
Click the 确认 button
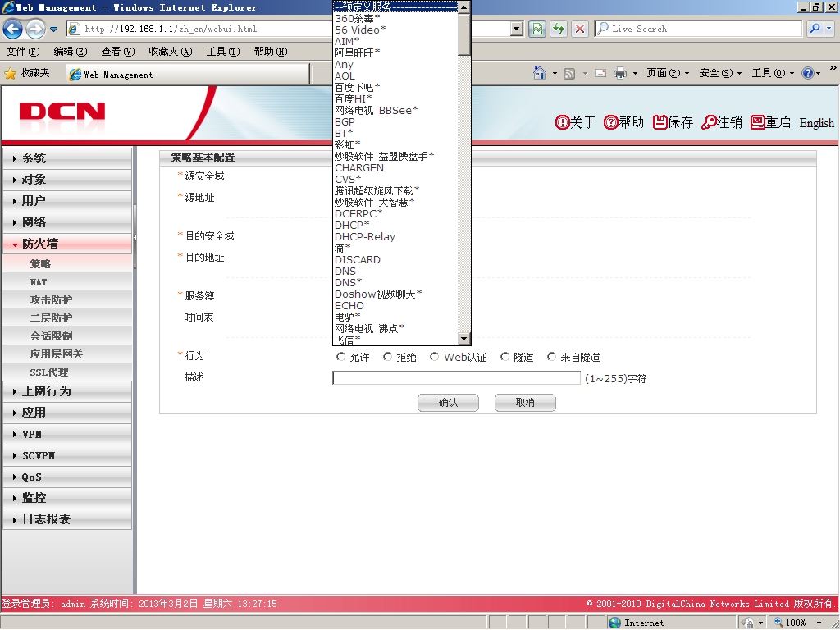point(448,402)
